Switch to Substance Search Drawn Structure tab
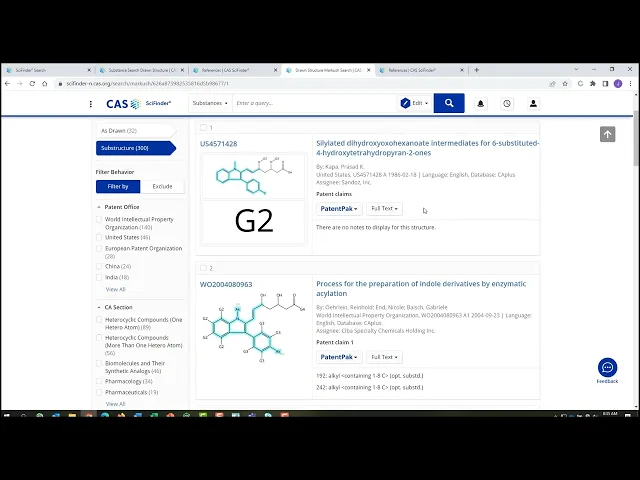 tap(141, 70)
